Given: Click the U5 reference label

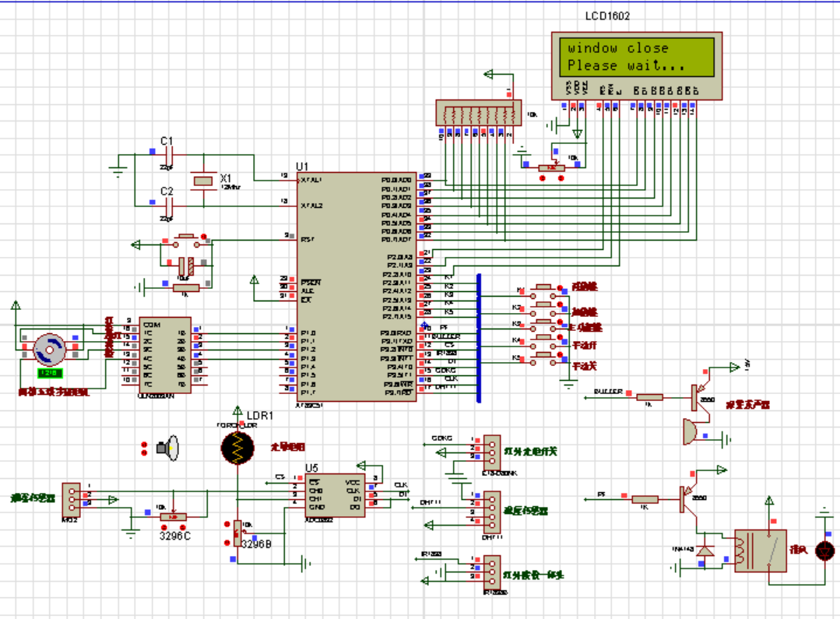Looking at the screenshot, I should (311, 468).
